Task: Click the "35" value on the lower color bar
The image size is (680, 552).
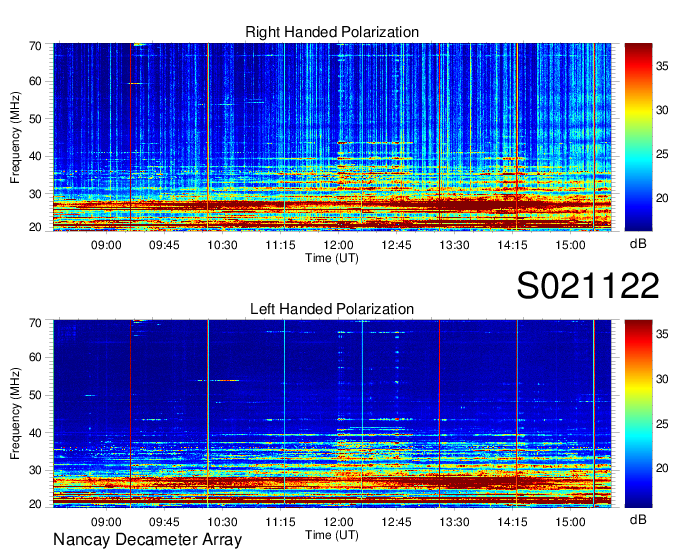Action: (662, 334)
